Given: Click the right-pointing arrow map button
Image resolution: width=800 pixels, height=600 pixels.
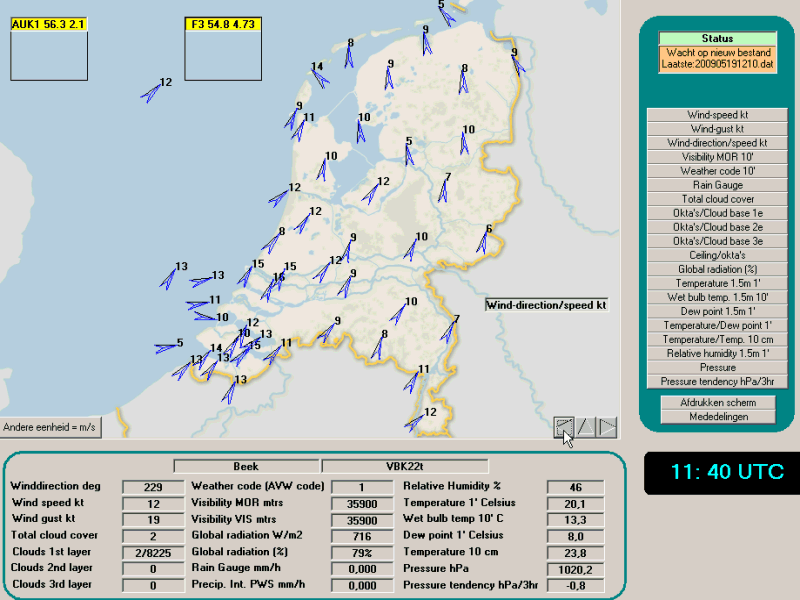Looking at the screenshot, I should point(607,427).
